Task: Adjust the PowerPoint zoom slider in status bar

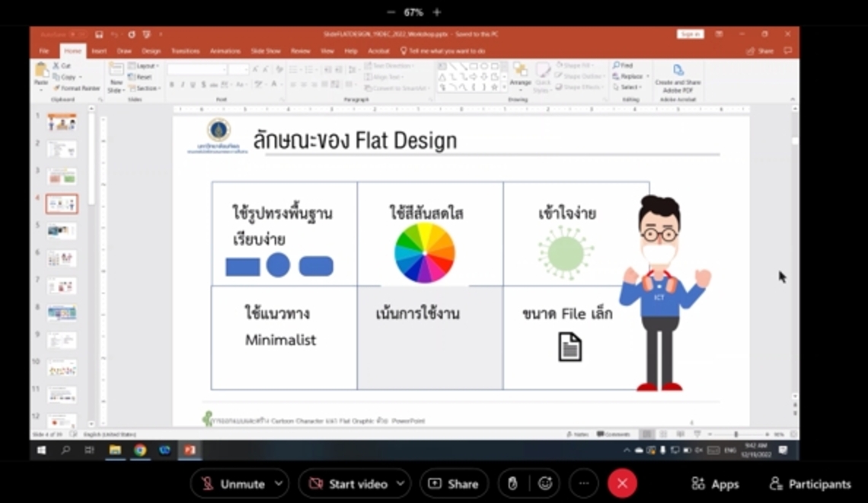Action: click(x=736, y=434)
